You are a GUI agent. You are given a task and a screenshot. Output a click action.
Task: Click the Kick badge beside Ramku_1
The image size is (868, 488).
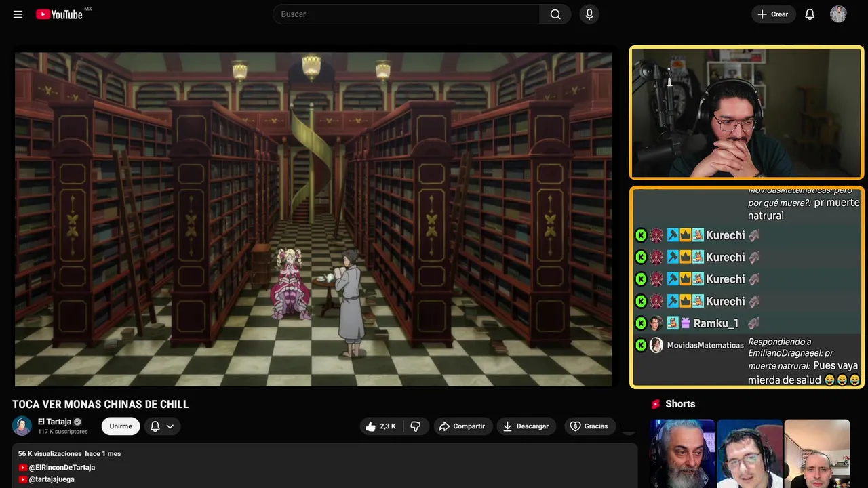(641, 323)
